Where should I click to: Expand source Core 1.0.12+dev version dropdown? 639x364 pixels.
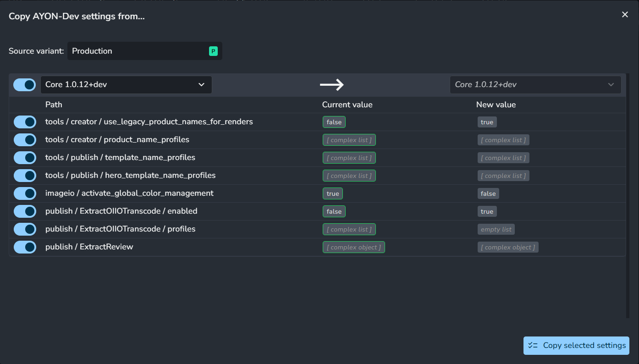(x=126, y=85)
